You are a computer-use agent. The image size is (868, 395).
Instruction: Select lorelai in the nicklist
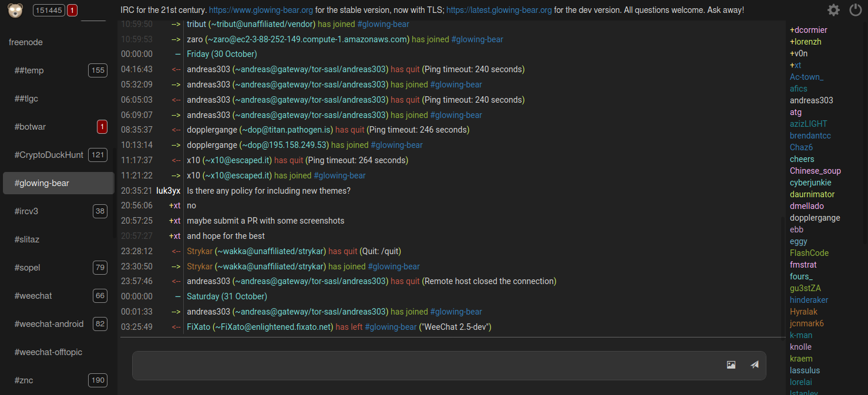(801, 382)
